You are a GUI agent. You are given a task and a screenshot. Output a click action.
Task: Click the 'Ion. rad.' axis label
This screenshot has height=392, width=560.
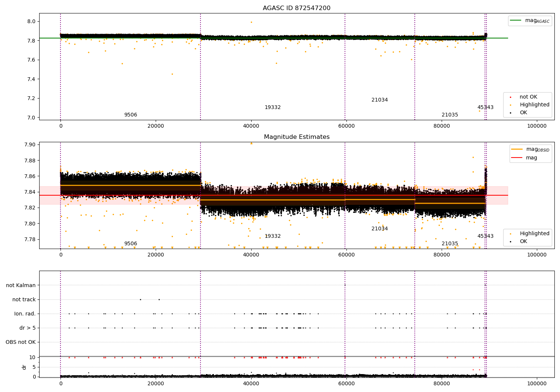25,314
